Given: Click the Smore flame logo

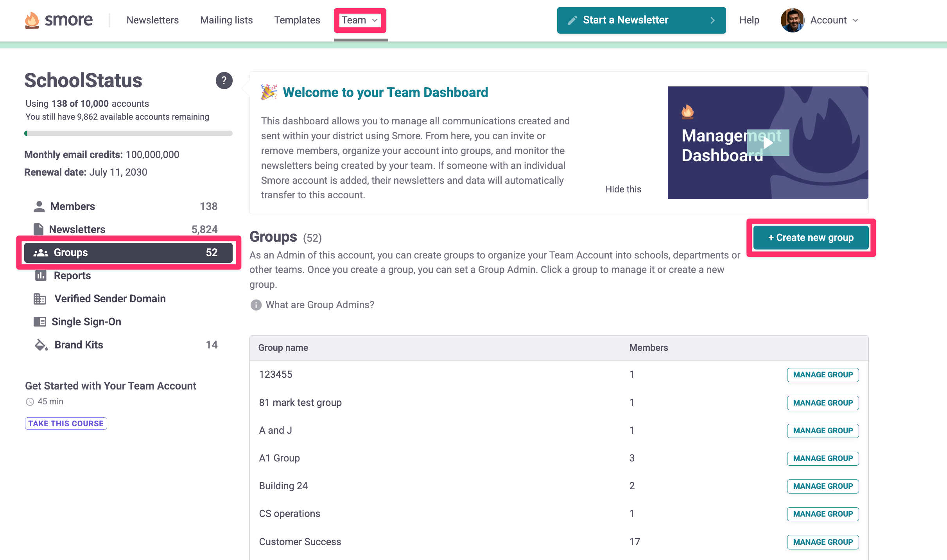Looking at the screenshot, I should tap(32, 20).
